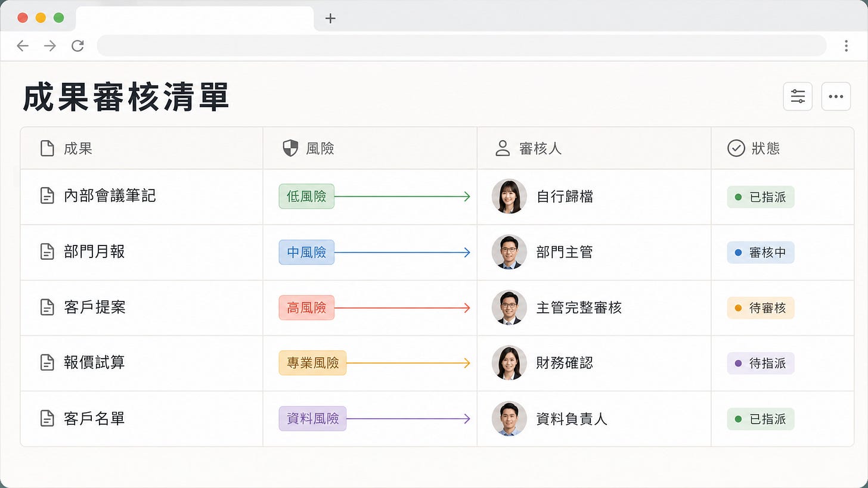Click the avatar of 自行歸檔 reviewer

(x=509, y=197)
